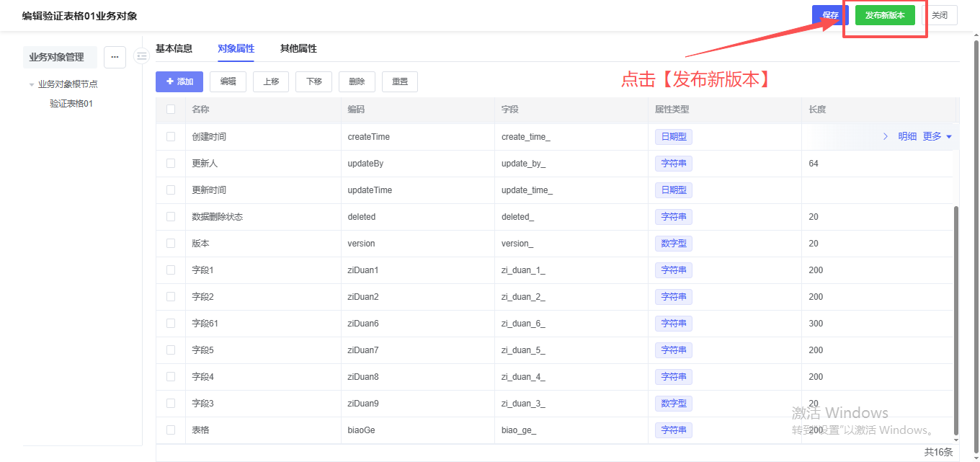980x462 pixels.
Task: Check the checkbox for 字段61 row
Action: (171, 324)
